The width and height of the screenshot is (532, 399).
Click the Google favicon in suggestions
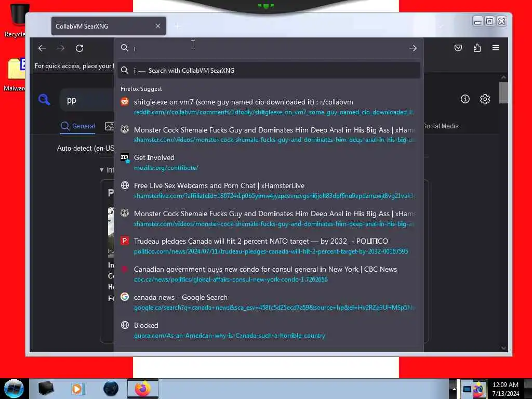click(x=125, y=297)
